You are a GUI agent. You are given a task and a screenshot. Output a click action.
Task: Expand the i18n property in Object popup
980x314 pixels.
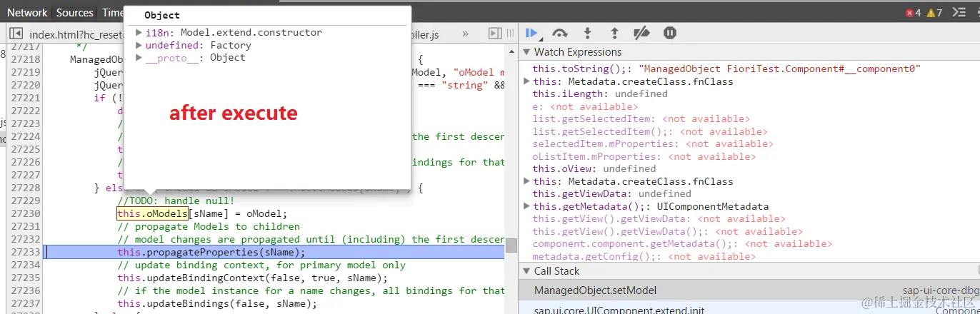click(139, 33)
